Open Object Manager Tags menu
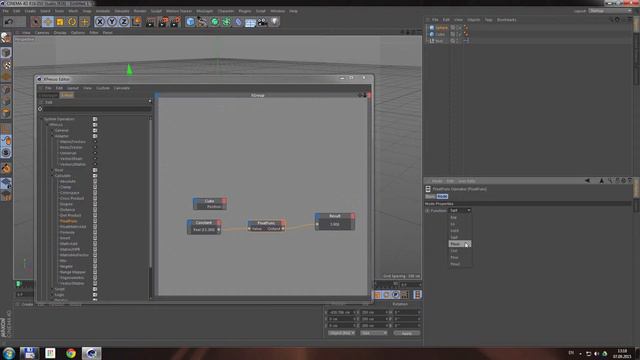The width and height of the screenshot is (640, 360). [488, 20]
